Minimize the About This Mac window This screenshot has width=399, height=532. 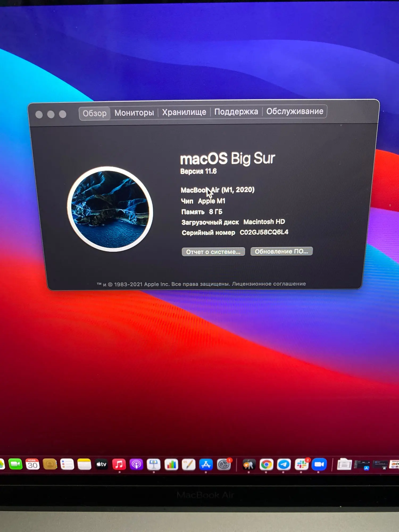pyautogui.click(x=51, y=114)
